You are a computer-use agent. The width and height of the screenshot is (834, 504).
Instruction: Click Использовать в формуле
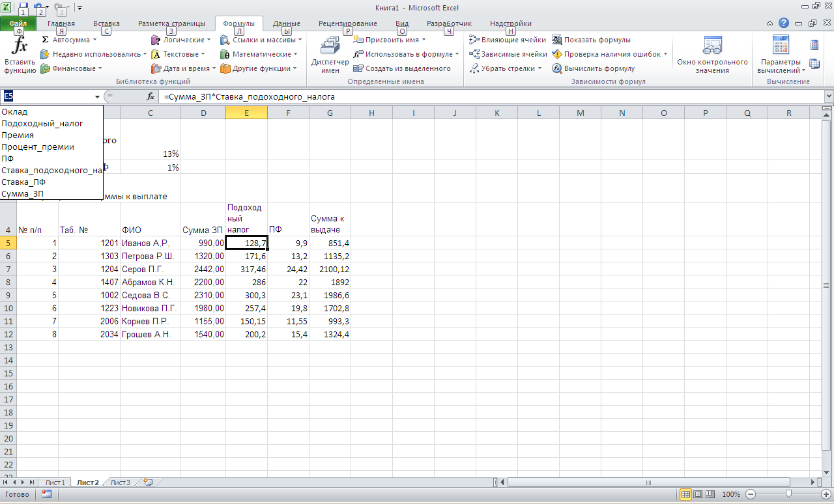pos(406,54)
